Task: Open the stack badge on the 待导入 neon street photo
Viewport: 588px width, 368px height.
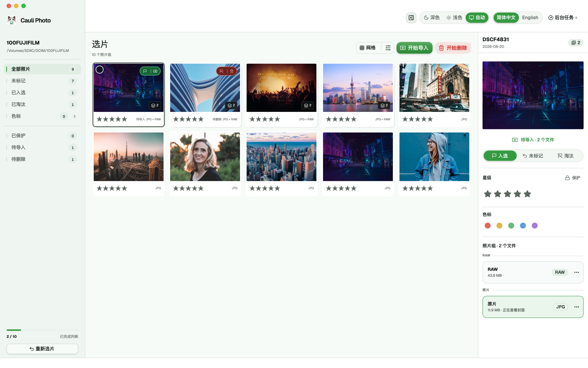Action: click(155, 105)
